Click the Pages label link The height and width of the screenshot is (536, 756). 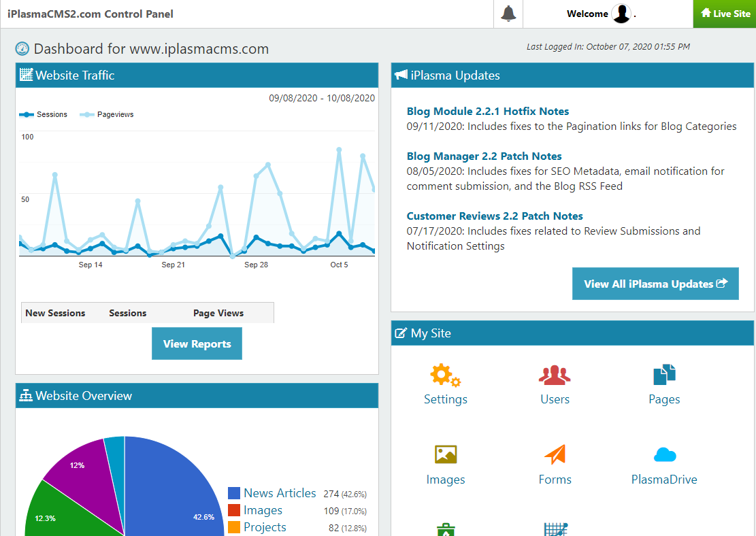pyautogui.click(x=664, y=399)
